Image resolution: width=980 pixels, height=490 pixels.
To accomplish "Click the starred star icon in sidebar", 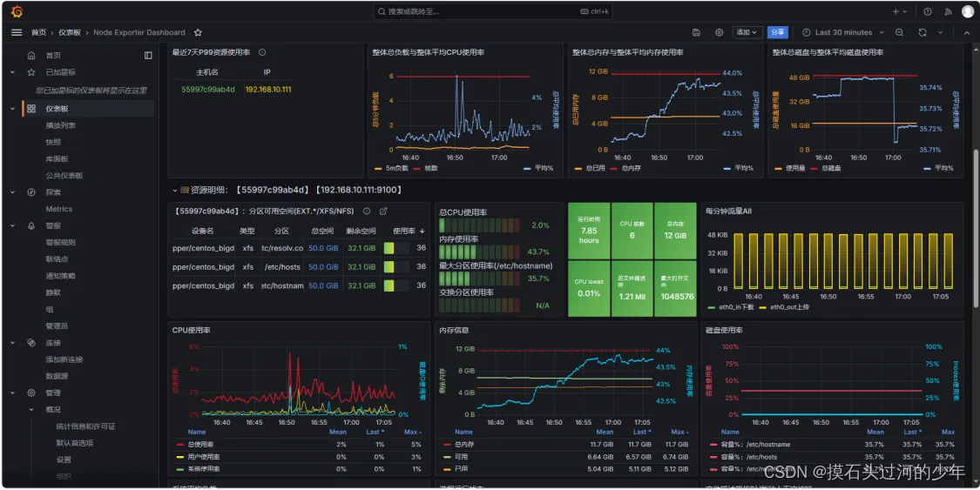I will 31,72.
